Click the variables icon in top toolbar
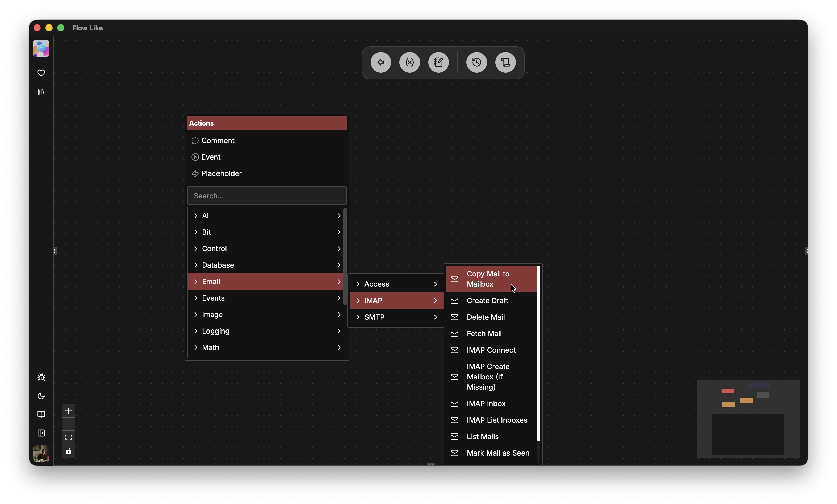Viewport: 837px width, 504px height. [x=409, y=62]
